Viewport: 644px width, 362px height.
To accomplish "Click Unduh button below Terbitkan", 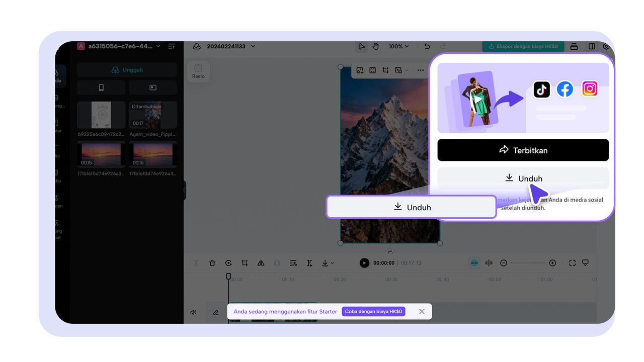I will click(523, 178).
